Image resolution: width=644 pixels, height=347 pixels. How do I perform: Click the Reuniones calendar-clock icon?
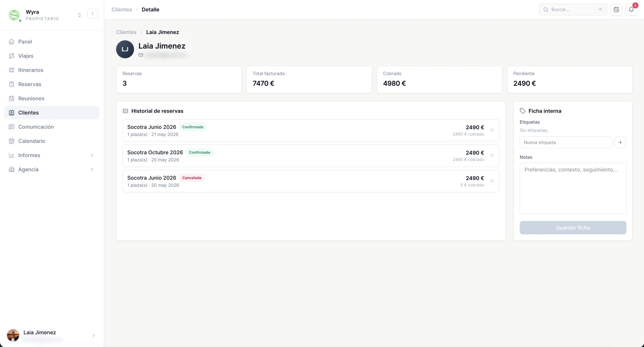(12, 99)
